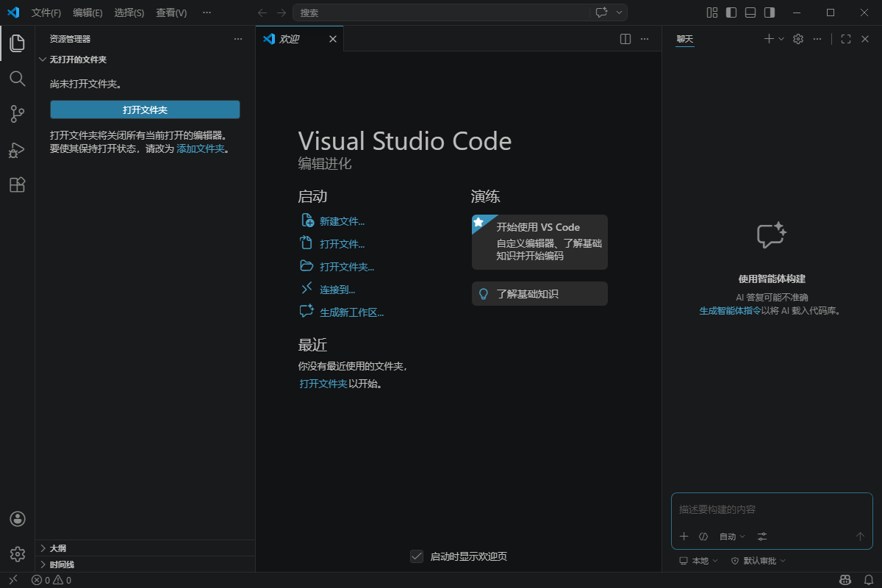Open the overflow menu ellipsis in menu bar
The width and height of the screenshot is (882, 588).
[x=207, y=12]
